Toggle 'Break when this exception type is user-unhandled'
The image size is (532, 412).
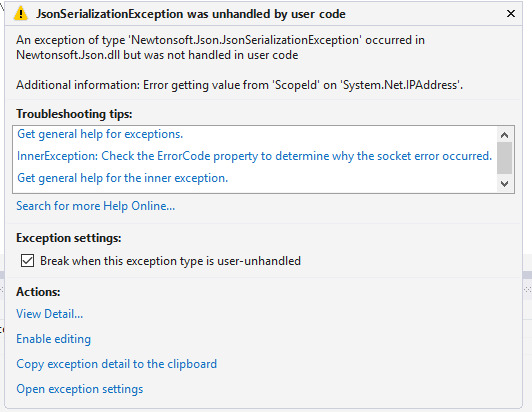click(x=27, y=261)
